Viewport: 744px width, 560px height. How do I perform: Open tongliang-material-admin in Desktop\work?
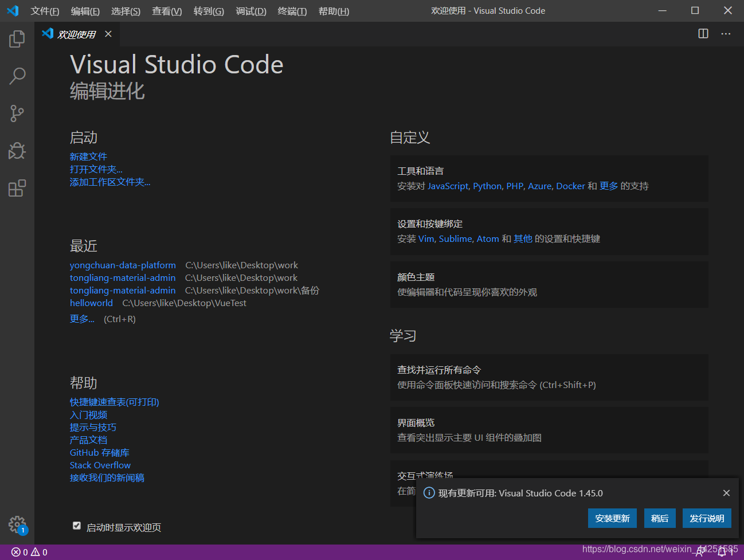pyautogui.click(x=123, y=277)
